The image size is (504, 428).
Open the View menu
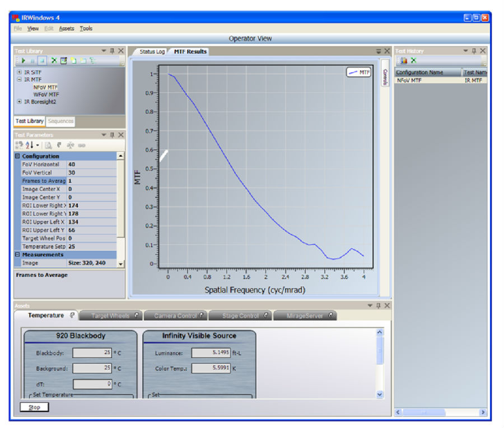[33, 29]
